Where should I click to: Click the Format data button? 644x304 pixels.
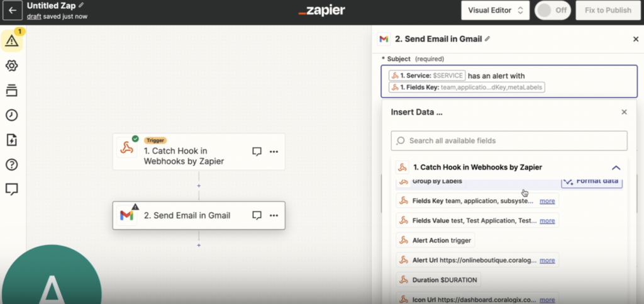592,181
